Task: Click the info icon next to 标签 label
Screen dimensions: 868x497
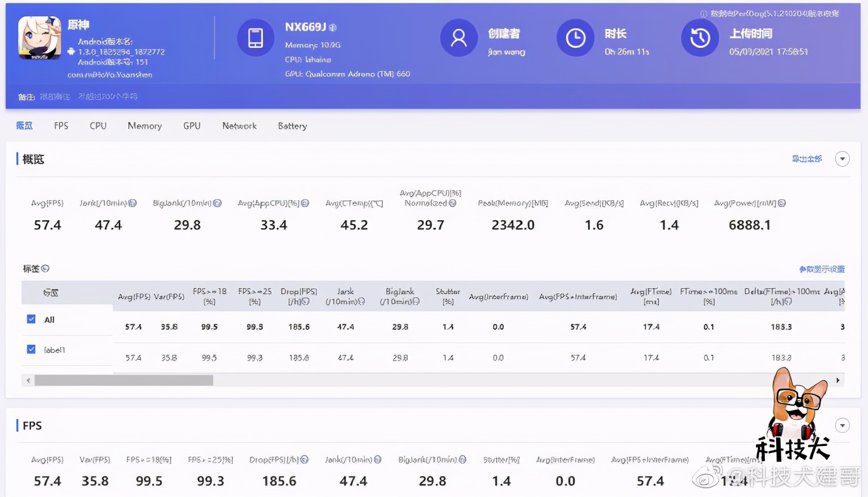Action: (43, 268)
